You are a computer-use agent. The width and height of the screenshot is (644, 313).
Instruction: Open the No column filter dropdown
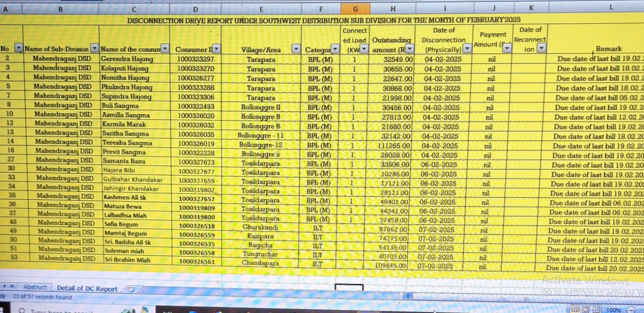pyautogui.click(x=19, y=48)
